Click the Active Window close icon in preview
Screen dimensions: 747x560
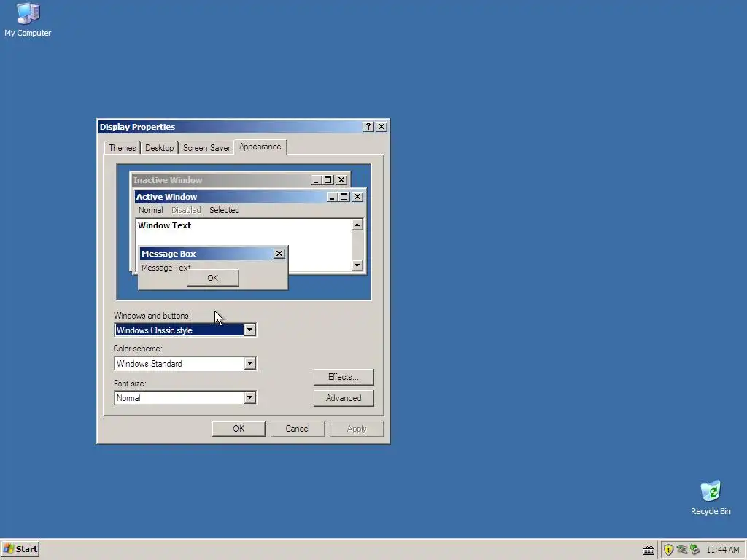pyautogui.click(x=357, y=197)
